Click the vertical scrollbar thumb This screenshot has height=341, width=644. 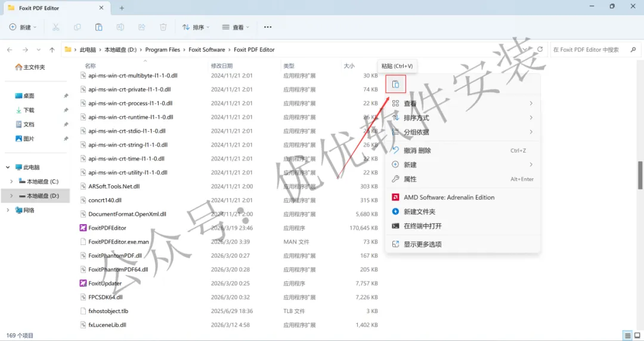[x=640, y=175]
